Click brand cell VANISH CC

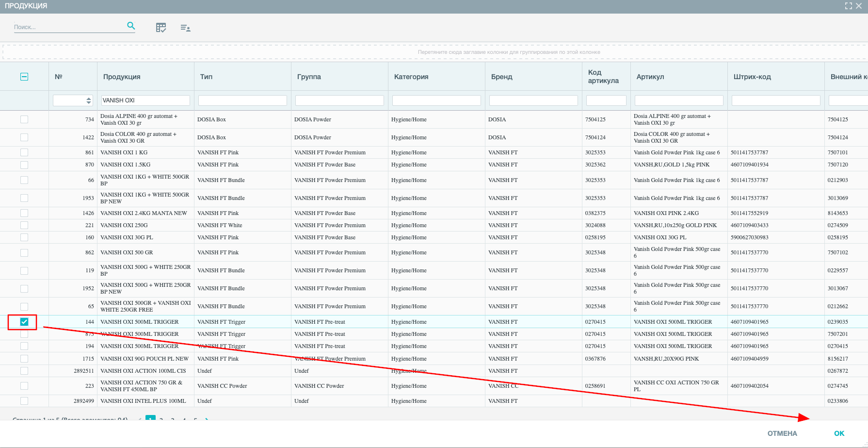tap(503, 386)
